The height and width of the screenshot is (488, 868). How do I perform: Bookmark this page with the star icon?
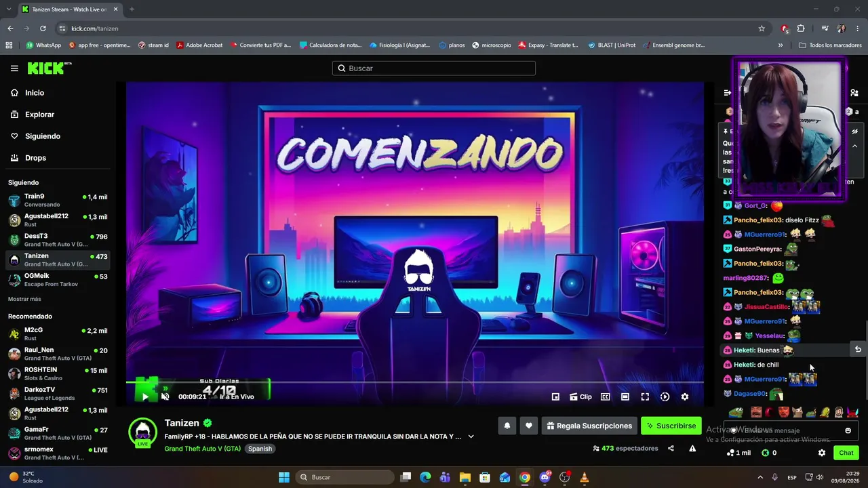point(762,28)
